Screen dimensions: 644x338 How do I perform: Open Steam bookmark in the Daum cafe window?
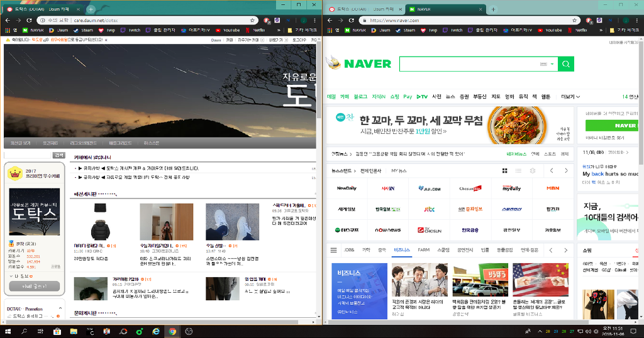tap(84, 30)
